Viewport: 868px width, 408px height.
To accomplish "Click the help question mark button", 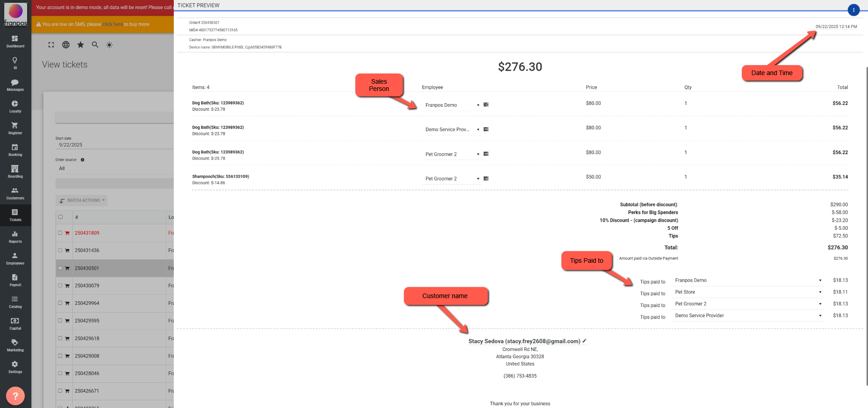I will click(15, 396).
